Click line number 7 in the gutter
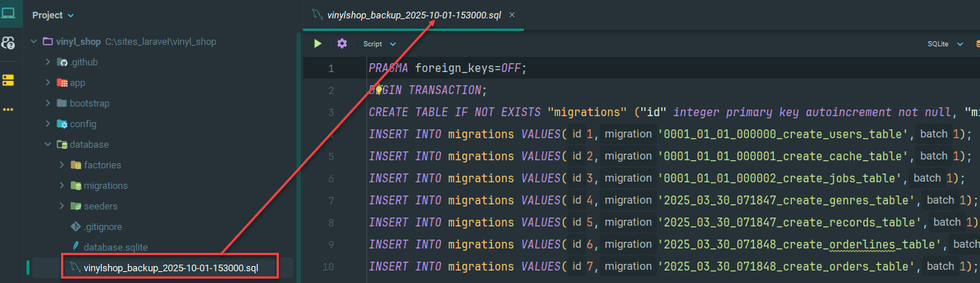The height and width of the screenshot is (283, 980). click(x=331, y=201)
